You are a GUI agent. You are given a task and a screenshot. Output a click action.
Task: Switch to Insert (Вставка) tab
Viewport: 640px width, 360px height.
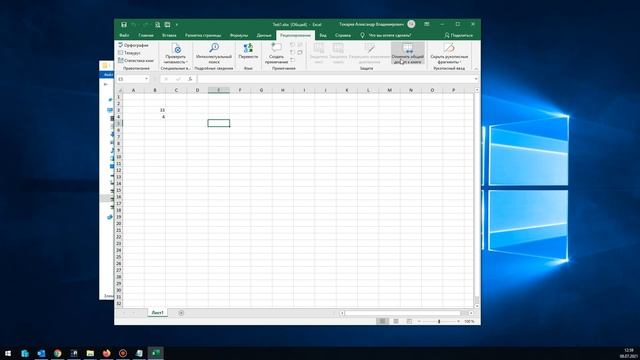click(x=169, y=35)
